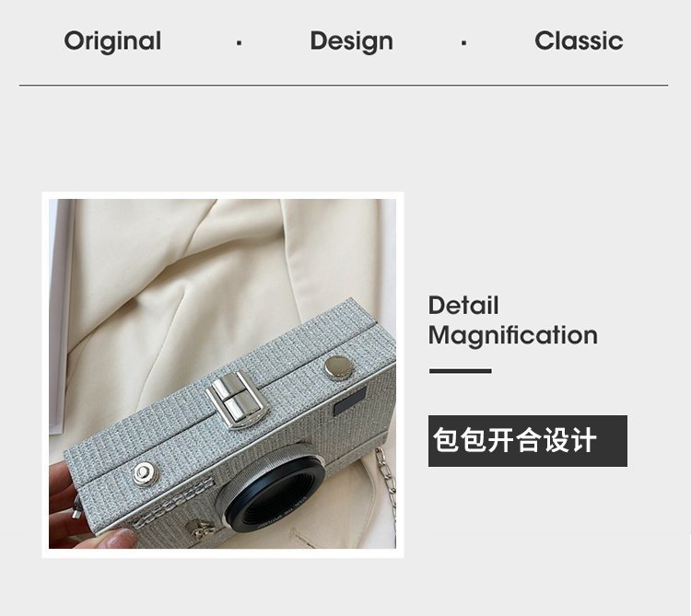Click the snap stud near the fingers

145,474
